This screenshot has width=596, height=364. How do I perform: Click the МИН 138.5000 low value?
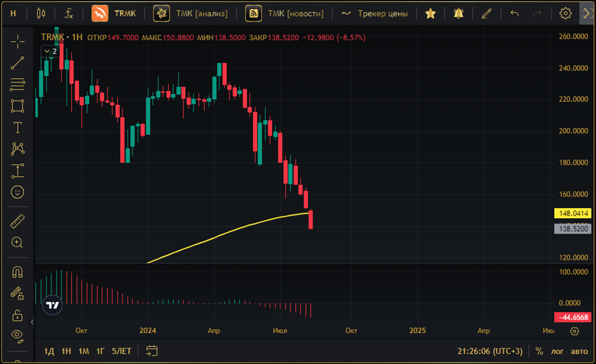[x=221, y=38]
